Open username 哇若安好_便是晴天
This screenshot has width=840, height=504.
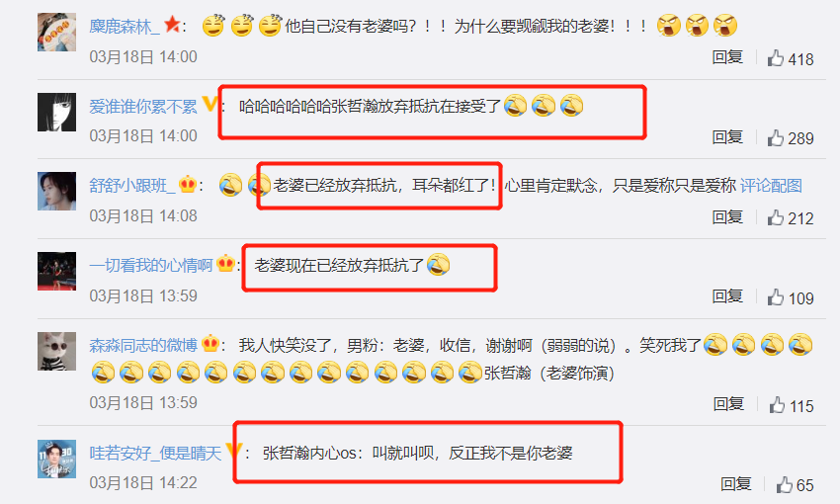(x=155, y=454)
